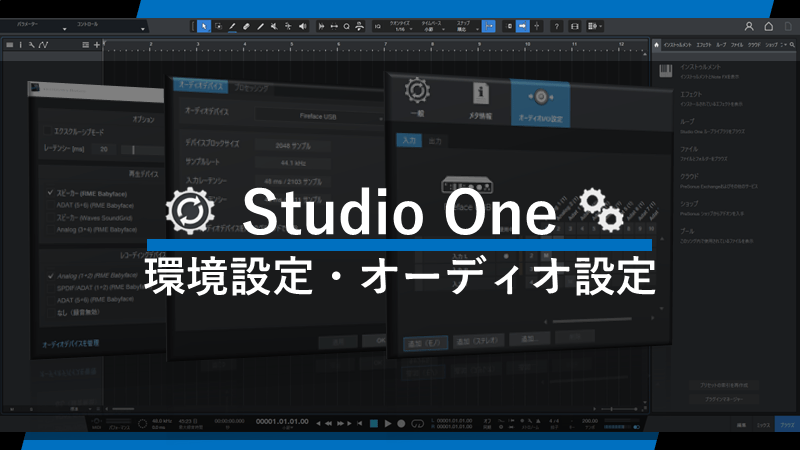Open the help question mark icon
This screenshot has width=800, height=450.
(x=557, y=27)
